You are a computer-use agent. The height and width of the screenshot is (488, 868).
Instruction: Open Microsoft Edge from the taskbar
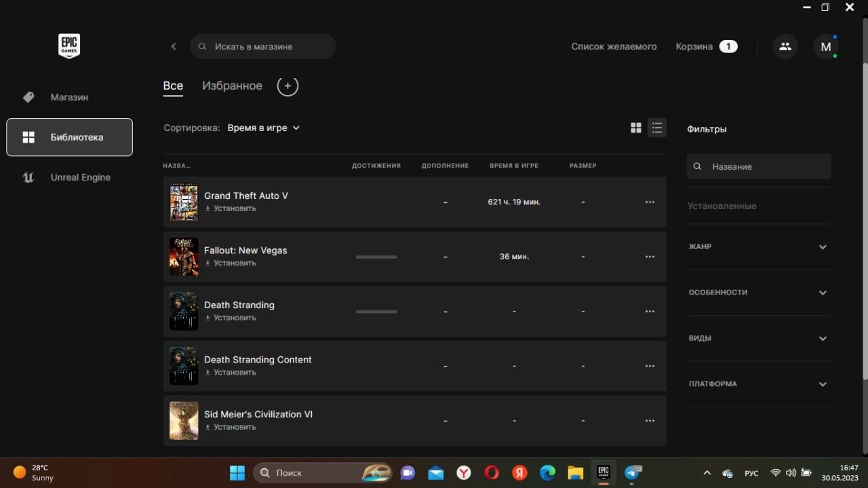(x=547, y=472)
